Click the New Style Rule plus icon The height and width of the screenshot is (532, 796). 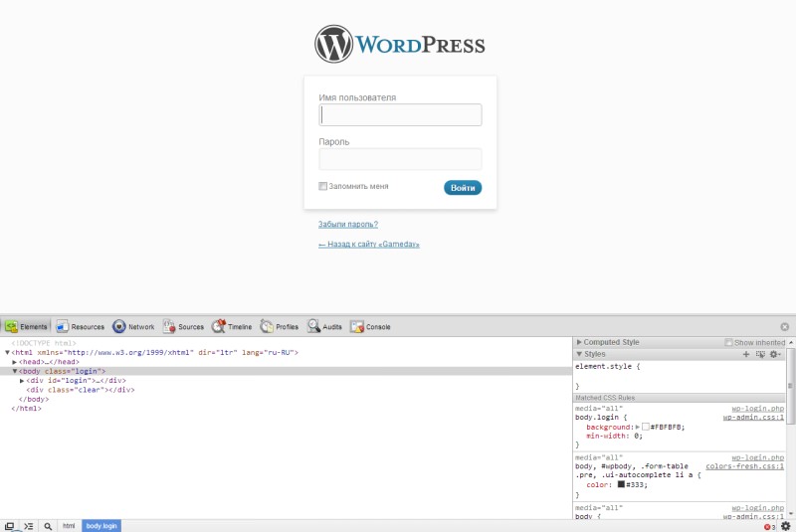tap(746, 354)
